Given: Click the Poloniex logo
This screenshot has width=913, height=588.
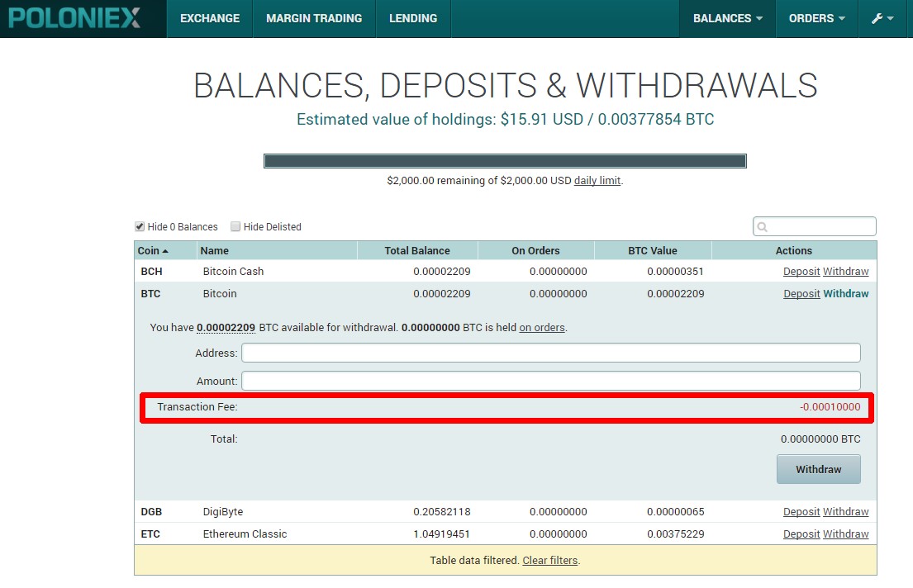Looking at the screenshot, I should click(74, 18).
